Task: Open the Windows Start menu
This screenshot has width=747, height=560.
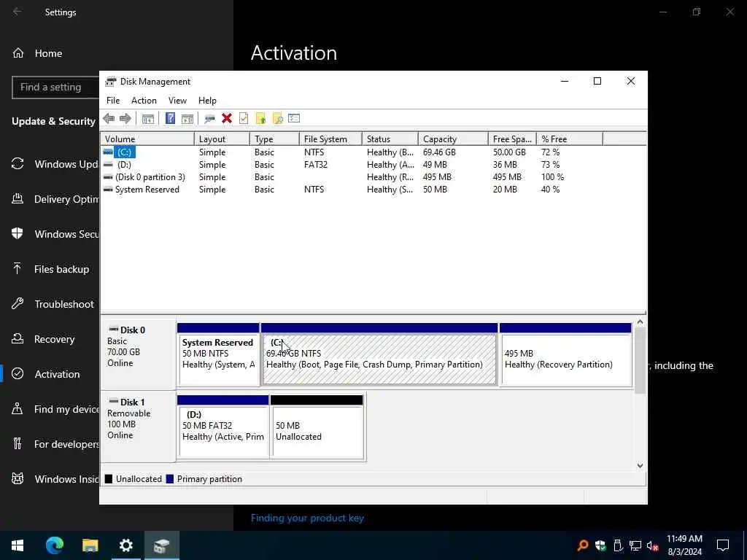Action: pyautogui.click(x=18, y=545)
